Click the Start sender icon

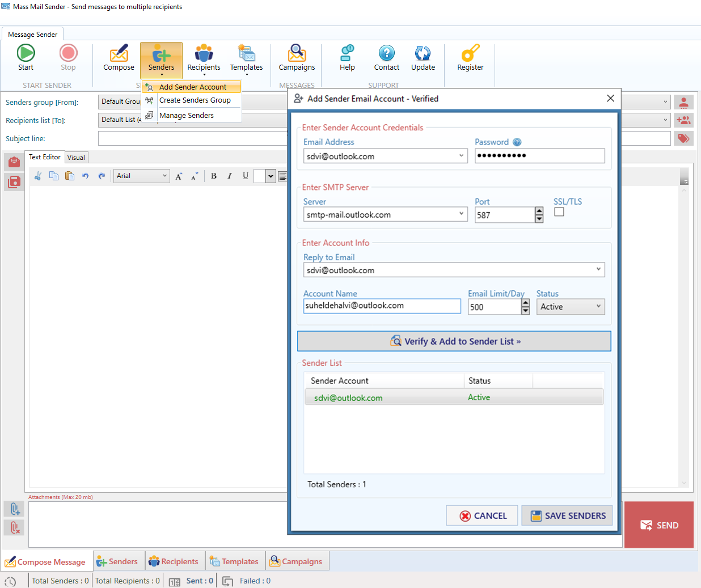click(26, 53)
